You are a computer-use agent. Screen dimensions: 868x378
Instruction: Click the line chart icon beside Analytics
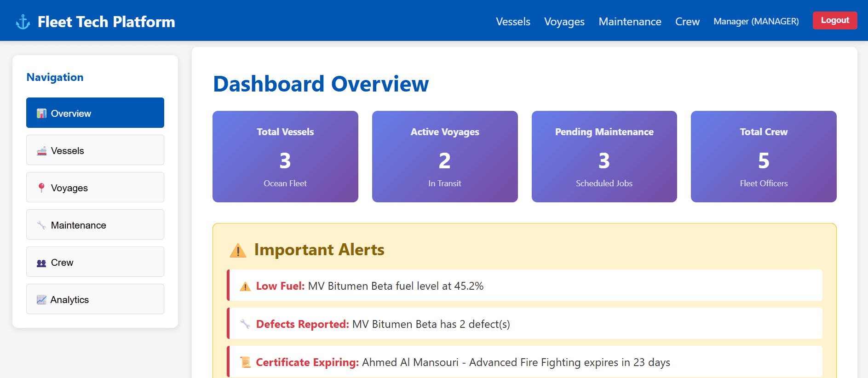(x=41, y=300)
